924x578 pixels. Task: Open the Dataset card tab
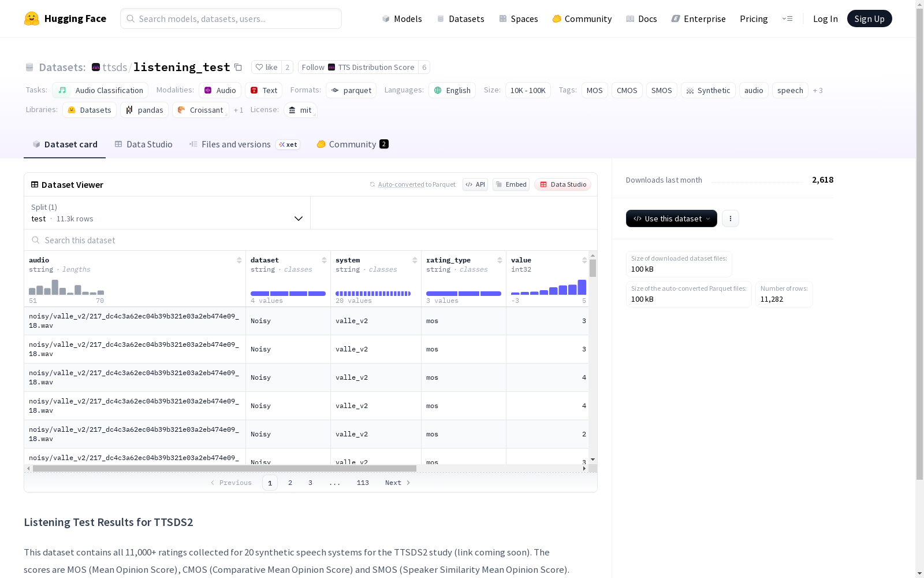pyautogui.click(x=65, y=144)
